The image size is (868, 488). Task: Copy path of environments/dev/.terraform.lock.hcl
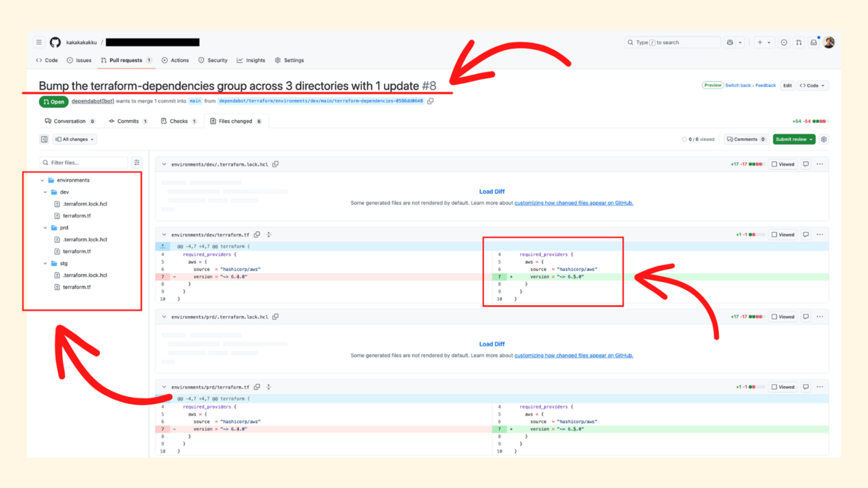click(x=276, y=164)
